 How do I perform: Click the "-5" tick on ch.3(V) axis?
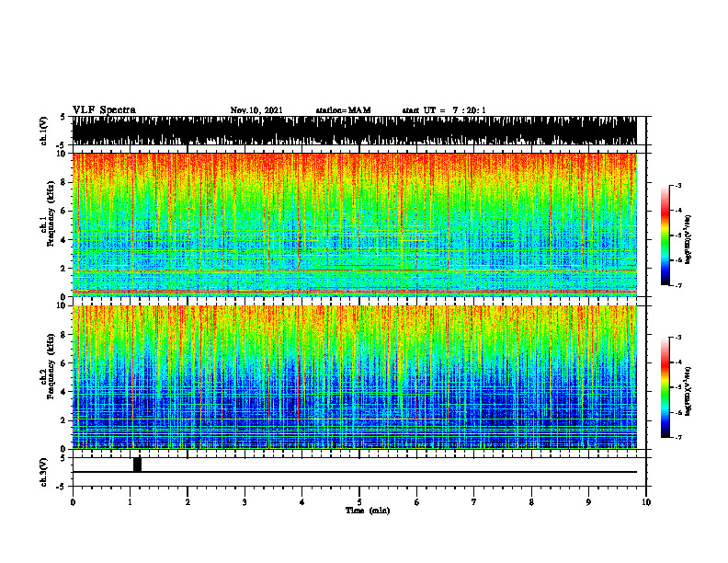(63, 487)
